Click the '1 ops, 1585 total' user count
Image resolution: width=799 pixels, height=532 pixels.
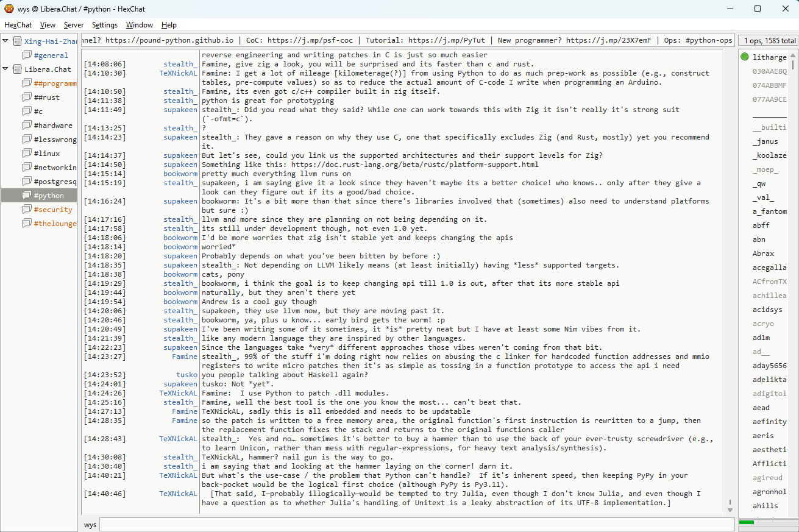(769, 41)
